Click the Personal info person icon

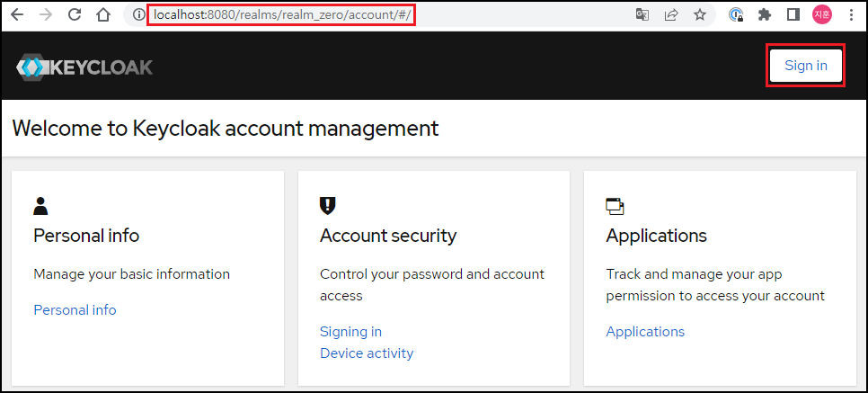tap(40, 206)
